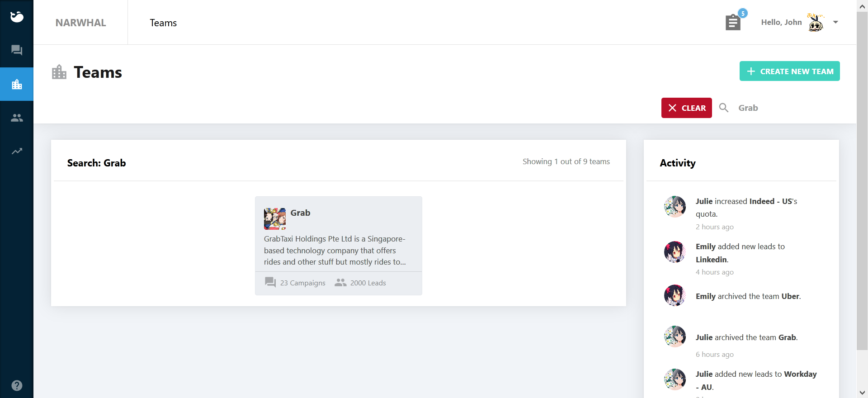Click the Activity panel heading

tap(678, 163)
